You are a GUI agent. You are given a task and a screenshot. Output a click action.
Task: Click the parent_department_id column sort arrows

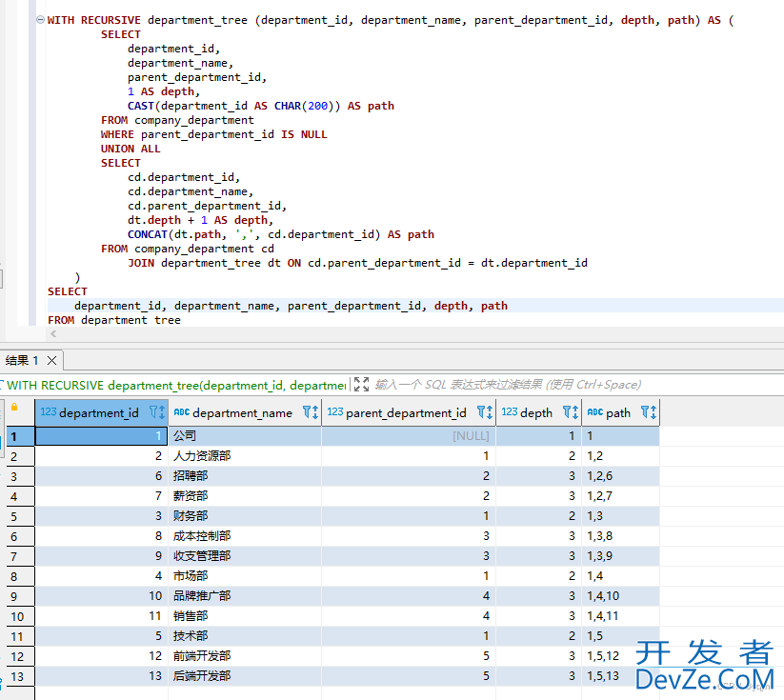[x=489, y=412]
